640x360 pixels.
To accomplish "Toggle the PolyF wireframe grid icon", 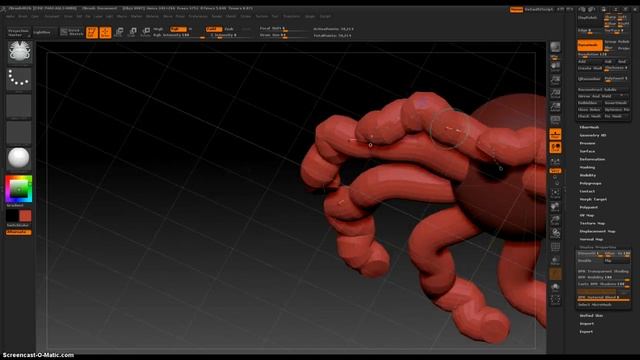I will (x=555, y=247).
